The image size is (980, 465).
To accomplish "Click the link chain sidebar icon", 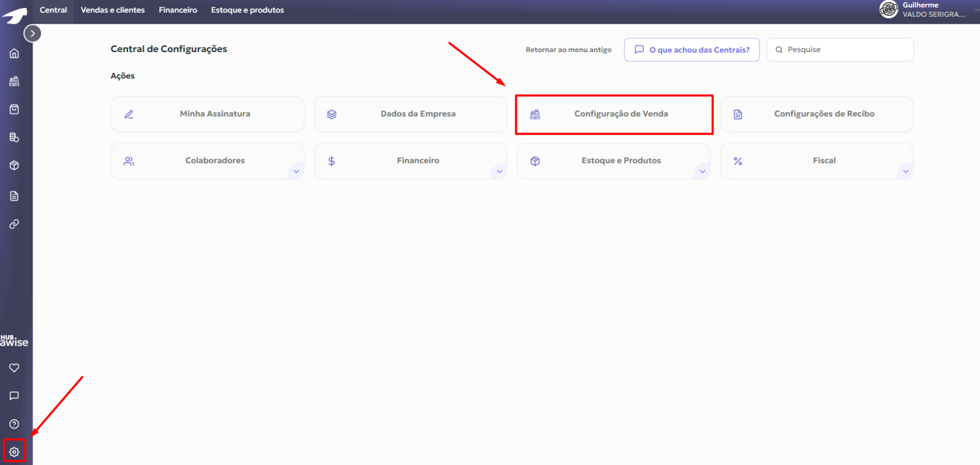I will click(x=14, y=224).
